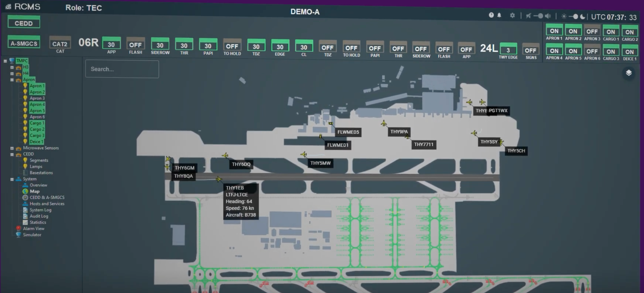This screenshot has width=644, height=293.
Task: Adjust the volume slider knob
Action: pyautogui.click(x=540, y=16)
